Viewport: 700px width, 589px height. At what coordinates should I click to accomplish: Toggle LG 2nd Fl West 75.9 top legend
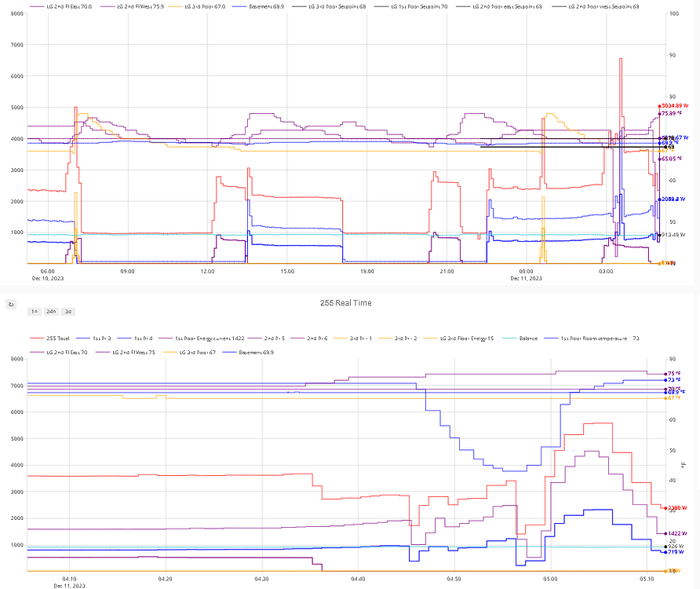[x=132, y=7]
